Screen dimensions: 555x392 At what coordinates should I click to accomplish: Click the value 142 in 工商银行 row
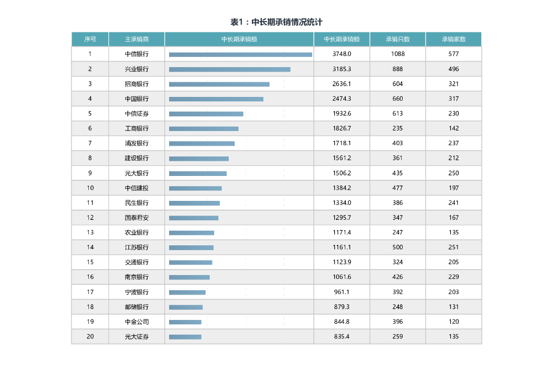[454, 128]
